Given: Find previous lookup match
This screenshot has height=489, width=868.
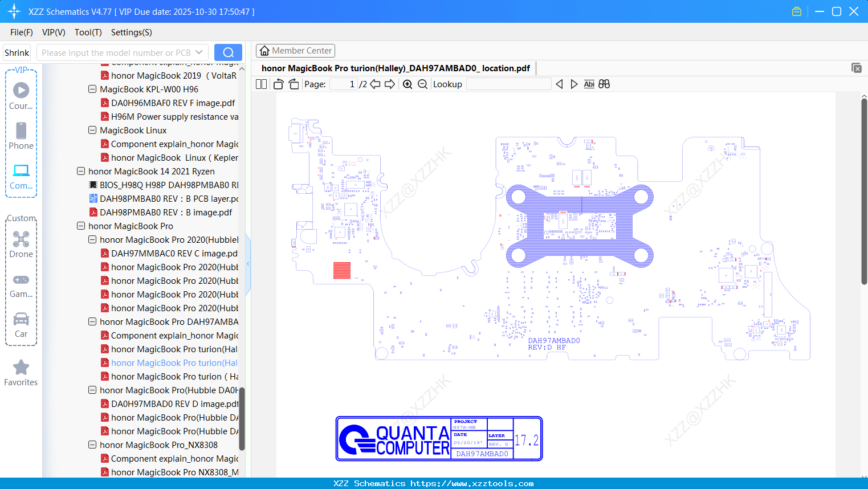Looking at the screenshot, I should click(559, 84).
